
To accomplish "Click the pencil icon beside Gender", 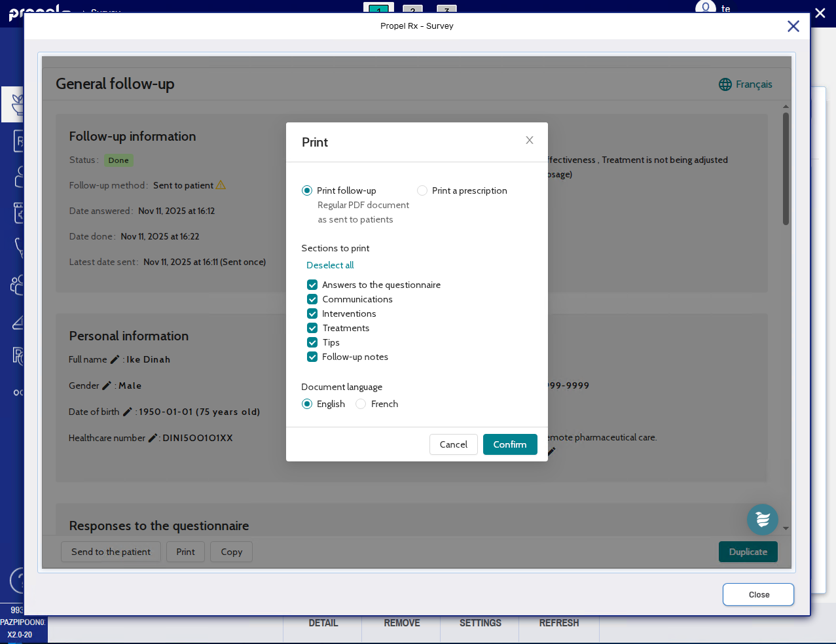I will 107,385.
